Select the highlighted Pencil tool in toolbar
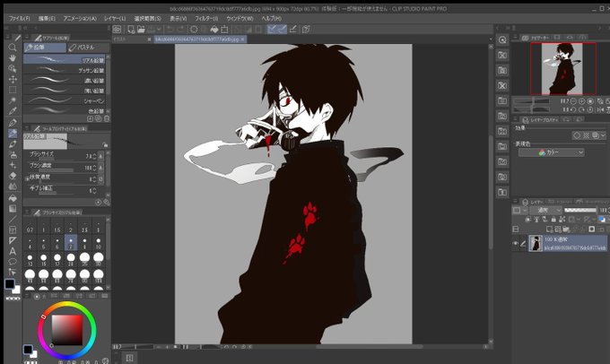Image resolution: width=610 pixels, height=364 pixels. 13,134
